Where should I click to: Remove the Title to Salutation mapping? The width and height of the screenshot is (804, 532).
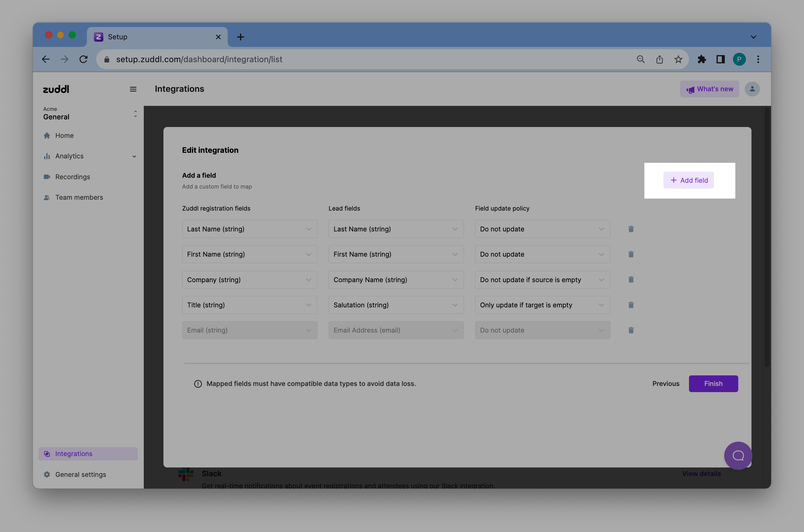pyautogui.click(x=631, y=305)
